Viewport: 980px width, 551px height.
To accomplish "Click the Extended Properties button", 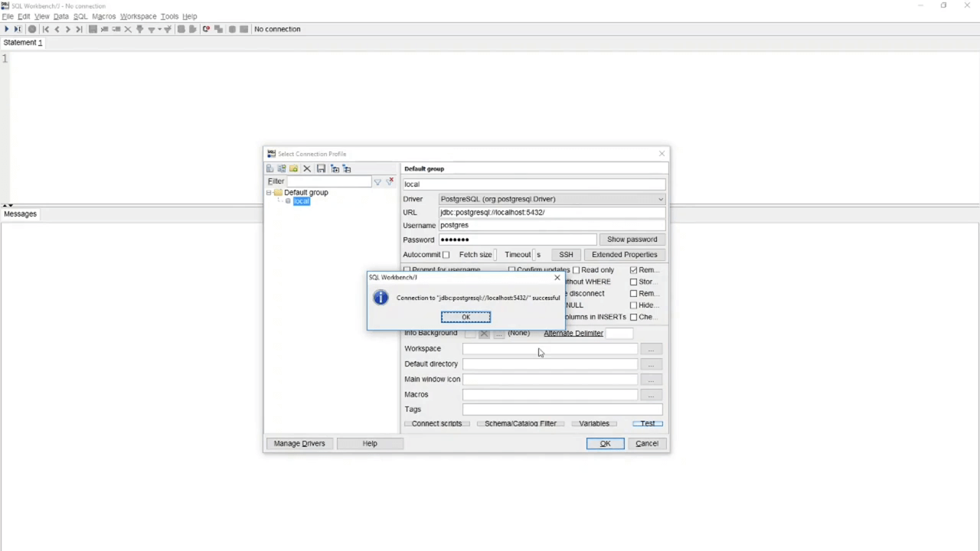I will (x=624, y=255).
